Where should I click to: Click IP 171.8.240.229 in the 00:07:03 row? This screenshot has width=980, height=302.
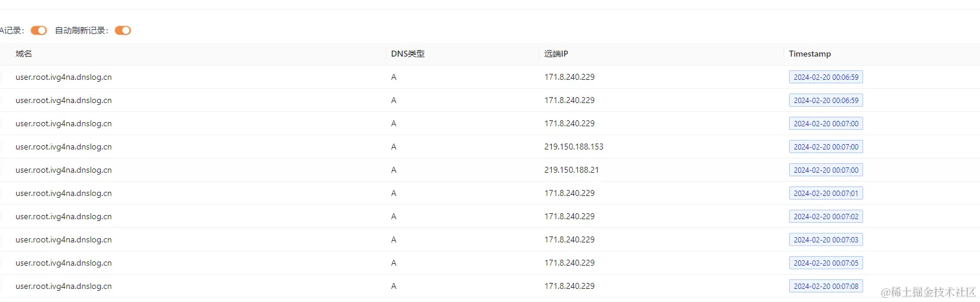point(570,239)
